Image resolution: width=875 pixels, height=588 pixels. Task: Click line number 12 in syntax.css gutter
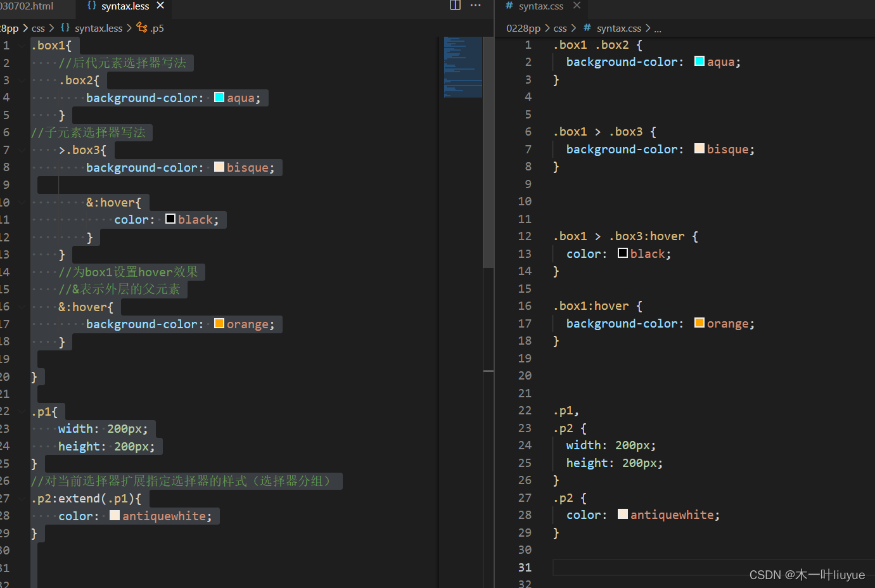click(525, 236)
